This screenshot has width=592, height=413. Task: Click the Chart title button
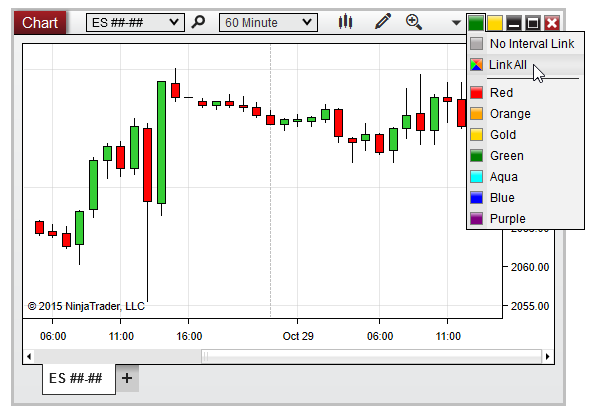coord(40,23)
